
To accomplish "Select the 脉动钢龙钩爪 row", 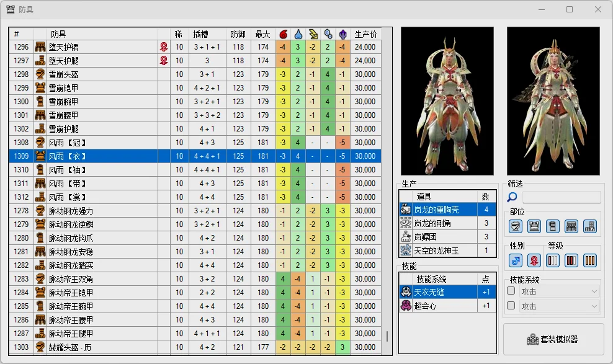I will pos(195,238).
